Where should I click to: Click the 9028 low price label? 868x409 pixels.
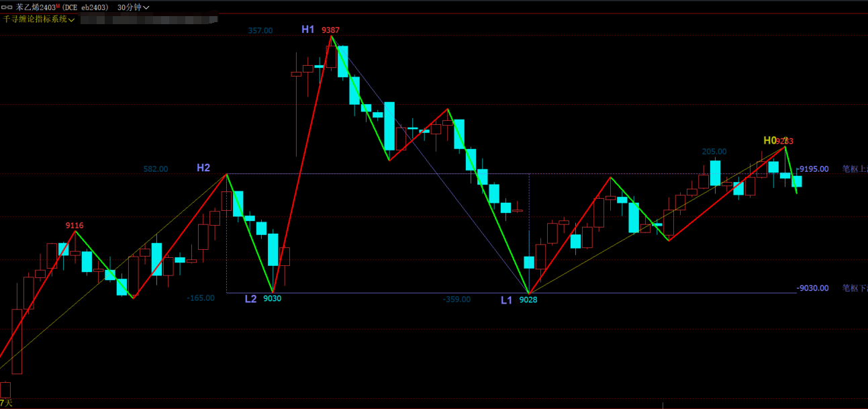pos(528,300)
